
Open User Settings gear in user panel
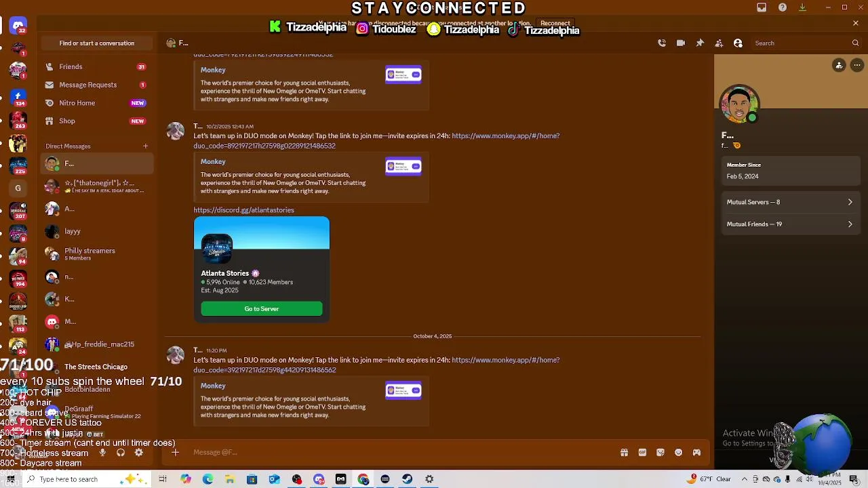click(x=139, y=453)
